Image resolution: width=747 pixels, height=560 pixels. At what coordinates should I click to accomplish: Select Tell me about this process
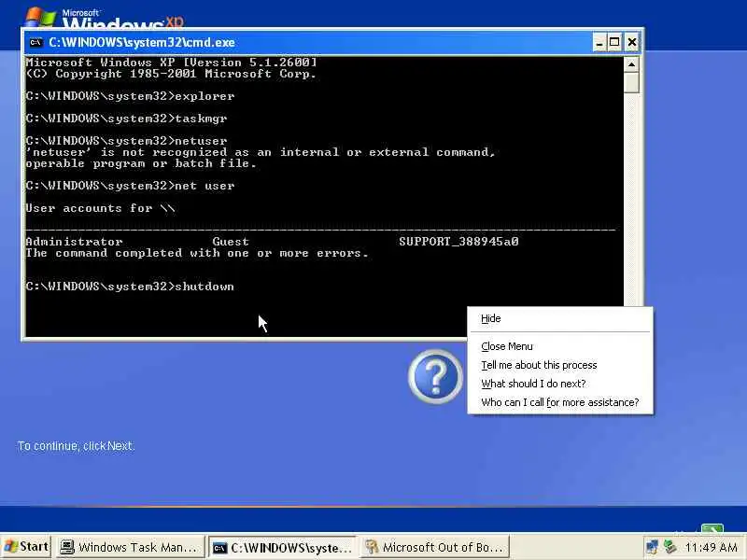point(539,365)
